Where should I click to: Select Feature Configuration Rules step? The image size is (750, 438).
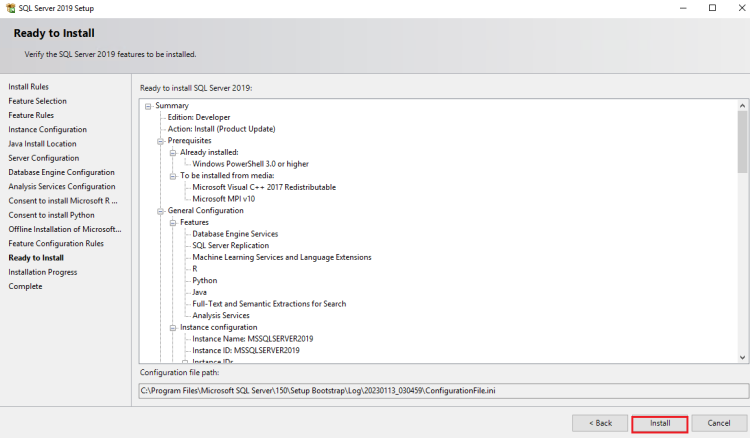(x=56, y=244)
